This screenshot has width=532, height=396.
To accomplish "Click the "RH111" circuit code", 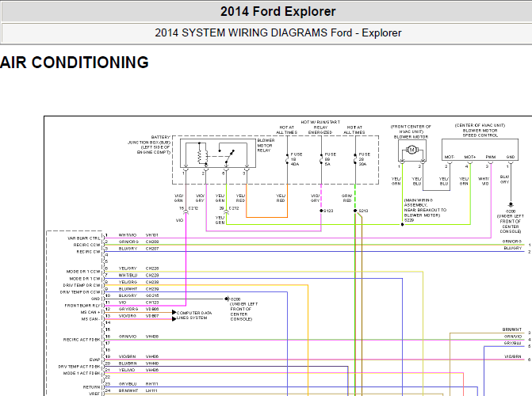I will [152, 384].
